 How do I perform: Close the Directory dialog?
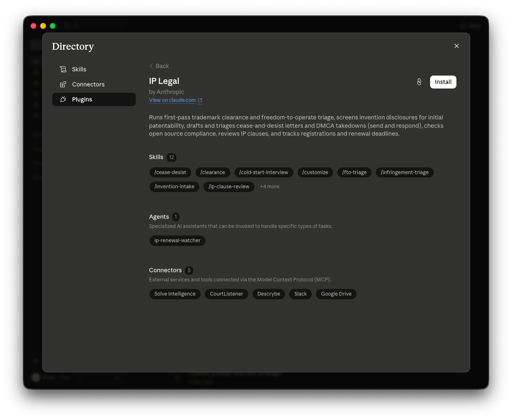(x=456, y=46)
